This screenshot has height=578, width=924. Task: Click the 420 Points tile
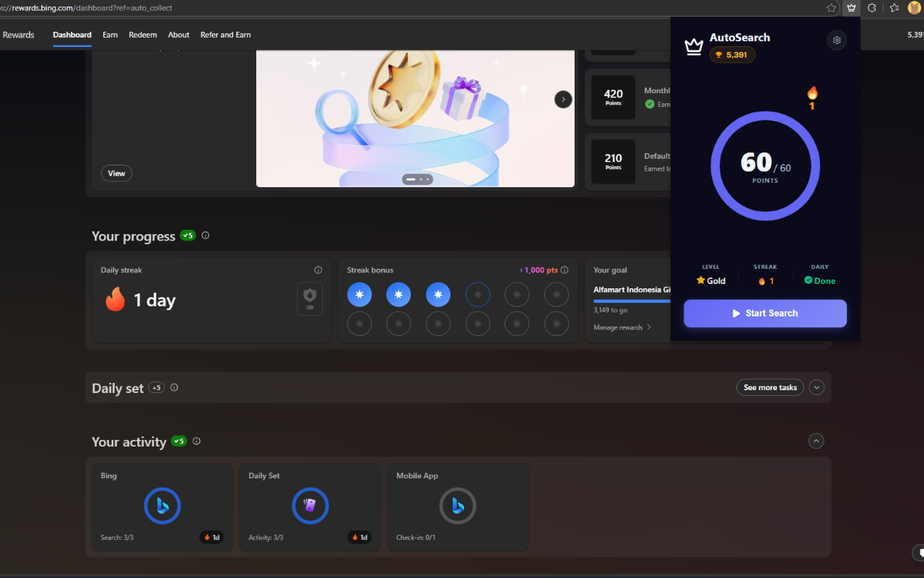click(613, 98)
